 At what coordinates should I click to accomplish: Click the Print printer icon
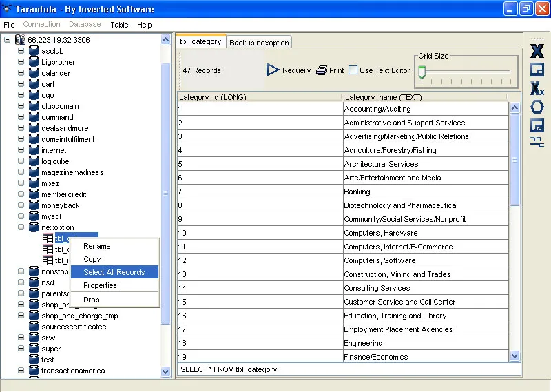pyautogui.click(x=322, y=70)
